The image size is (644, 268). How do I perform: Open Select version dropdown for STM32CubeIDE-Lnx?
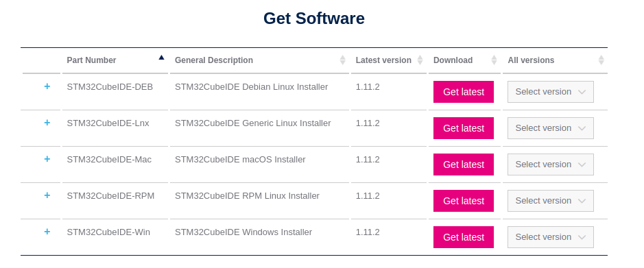(x=550, y=128)
